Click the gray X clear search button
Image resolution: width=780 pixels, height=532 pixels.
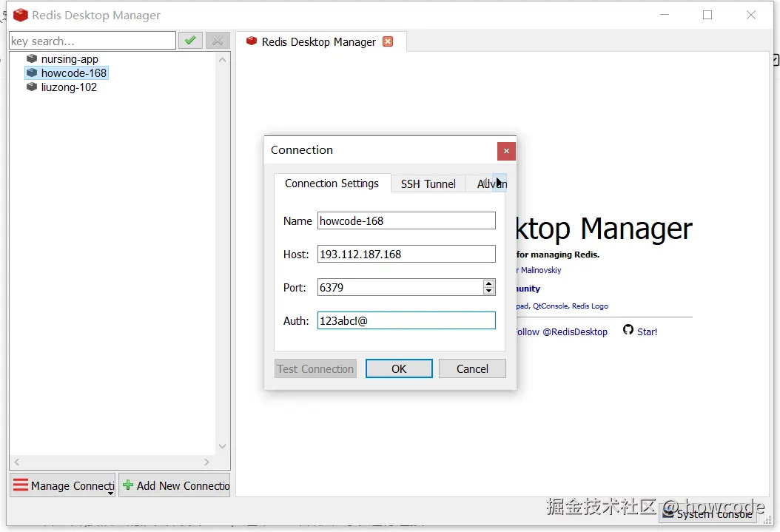218,40
